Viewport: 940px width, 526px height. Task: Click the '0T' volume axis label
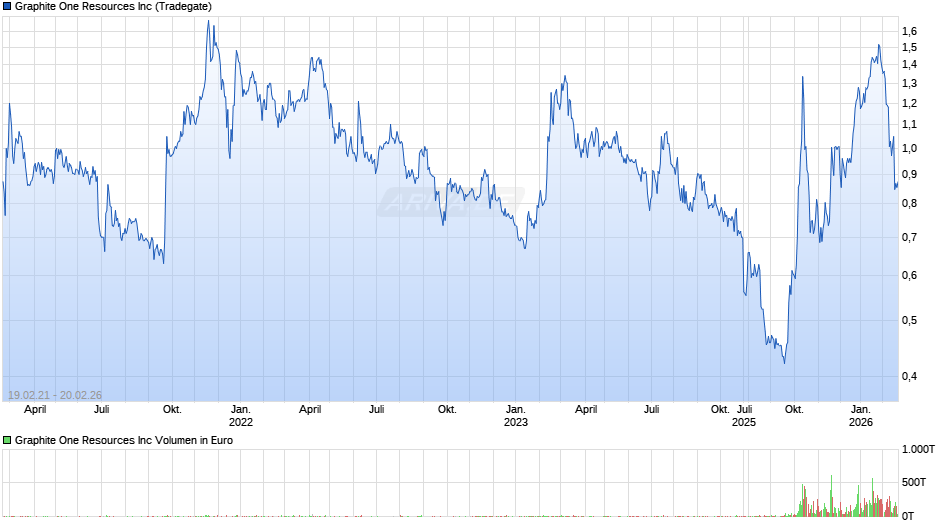[908, 516]
